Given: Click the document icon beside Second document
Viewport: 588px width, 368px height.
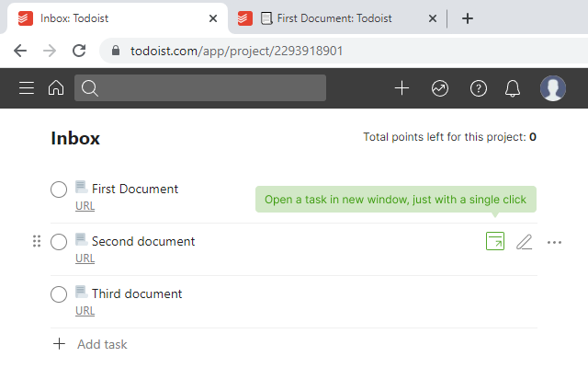Looking at the screenshot, I should coord(82,239).
